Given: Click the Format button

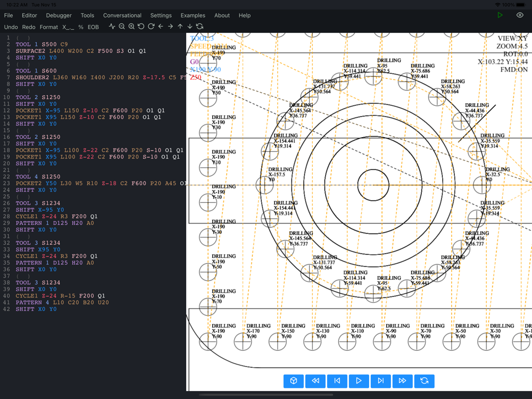Looking at the screenshot, I should click(x=49, y=27).
